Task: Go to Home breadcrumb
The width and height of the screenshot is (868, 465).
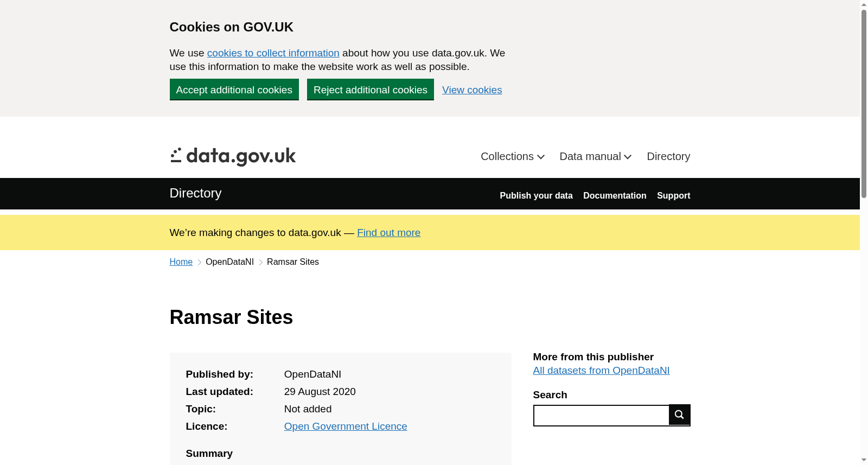Action: (x=181, y=262)
